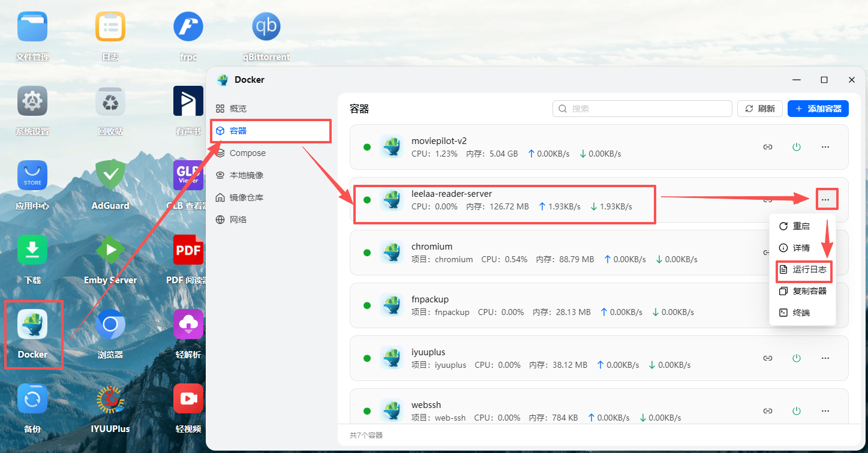
Task: Open 镜像仓库 in Docker sidebar
Action: [x=246, y=197]
